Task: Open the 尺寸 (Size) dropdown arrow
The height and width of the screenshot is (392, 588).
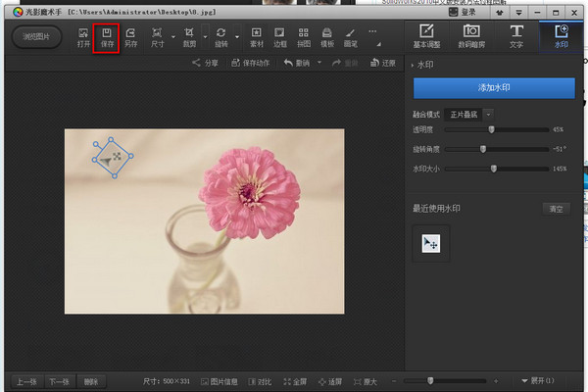Action: [173, 38]
